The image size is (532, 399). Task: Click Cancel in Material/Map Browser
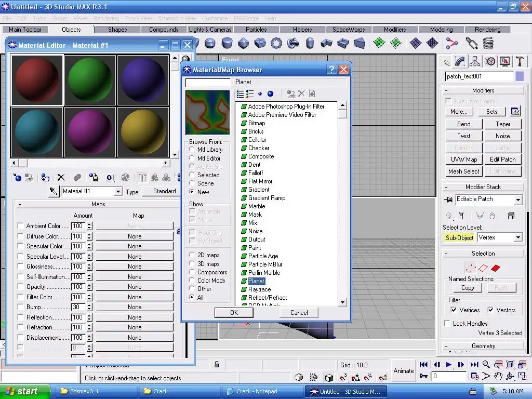click(299, 312)
